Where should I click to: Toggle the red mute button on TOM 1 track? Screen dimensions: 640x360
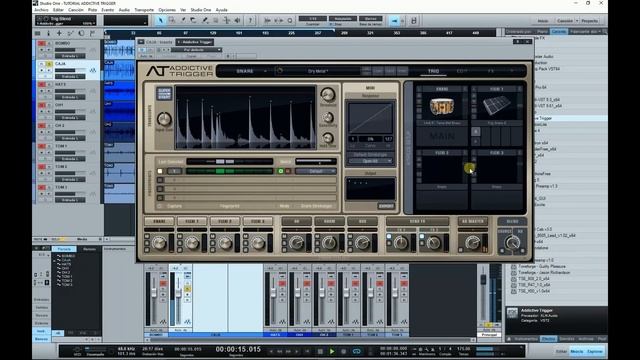[42, 146]
